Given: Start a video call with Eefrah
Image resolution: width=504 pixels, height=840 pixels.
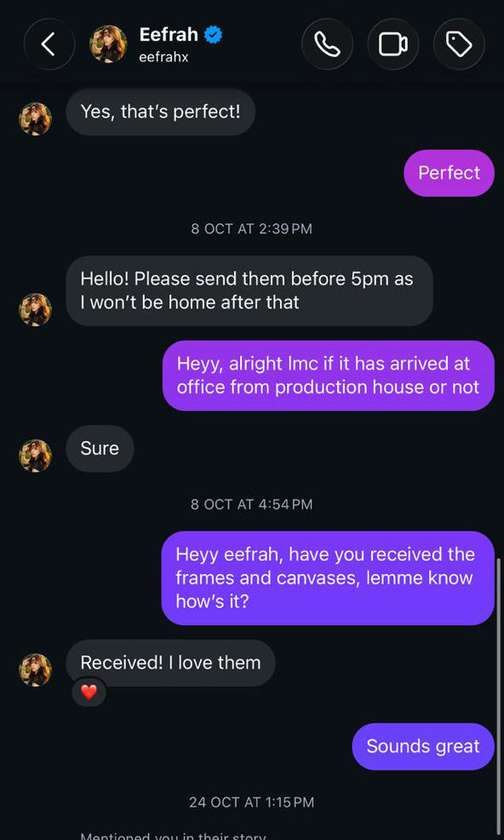Looking at the screenshot, I should point(393,44).
